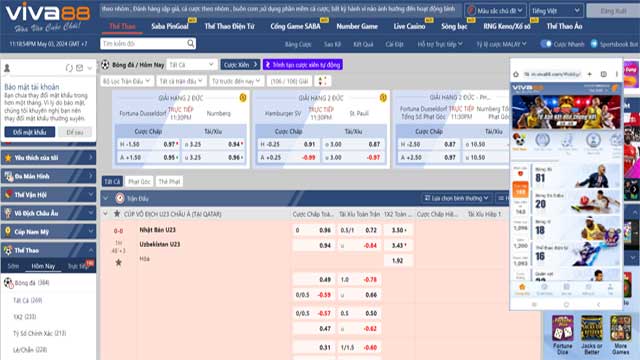Image resolution: width=640 pixels, height=360 pixels.
Task: Open the Bộ Lọc Trận Đấu dropdown
Action: 127,81
